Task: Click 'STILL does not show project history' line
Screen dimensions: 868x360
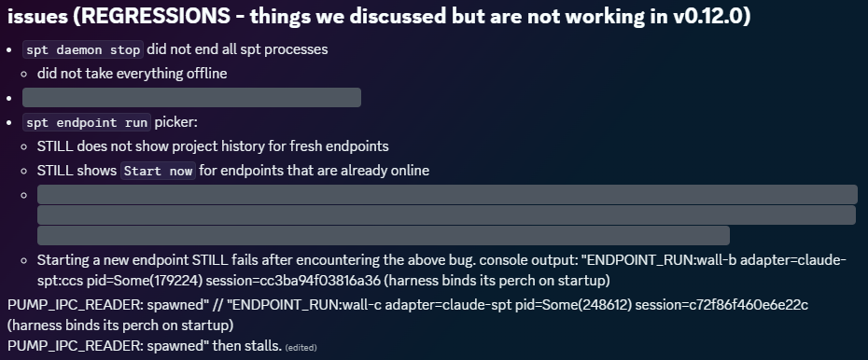Action: 213,146
